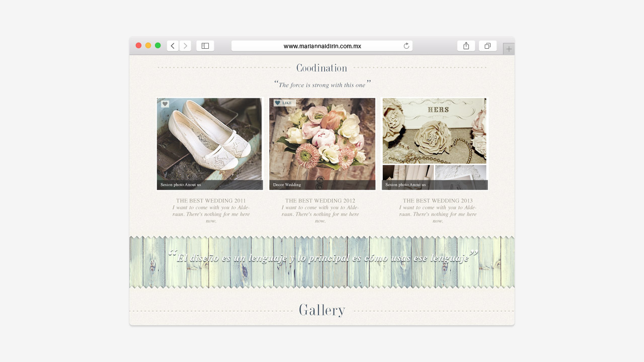Click the www.mariannaidirin.com.mx address field
Screen dimensions: 644x362
pos(322,46)
